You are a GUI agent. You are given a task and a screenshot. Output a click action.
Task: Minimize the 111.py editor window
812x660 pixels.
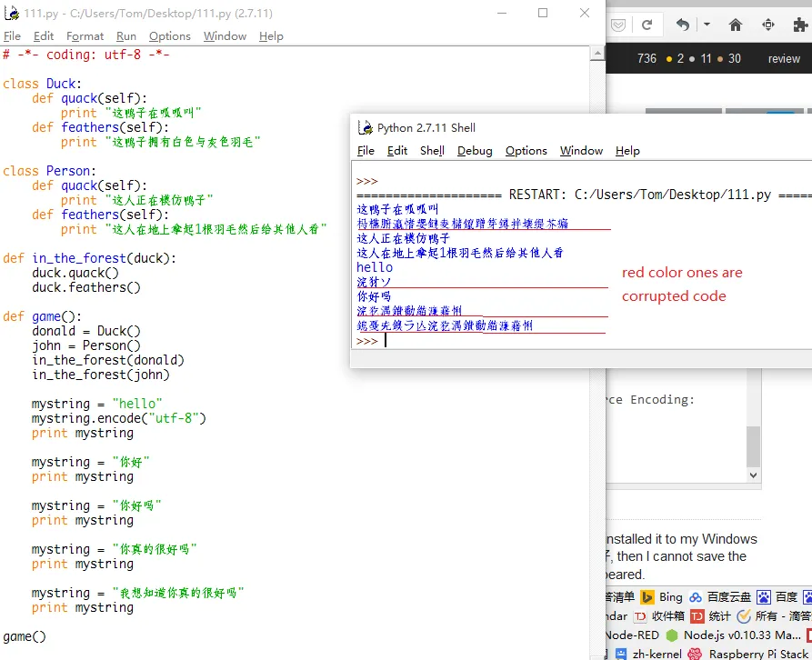click(502, 13)
